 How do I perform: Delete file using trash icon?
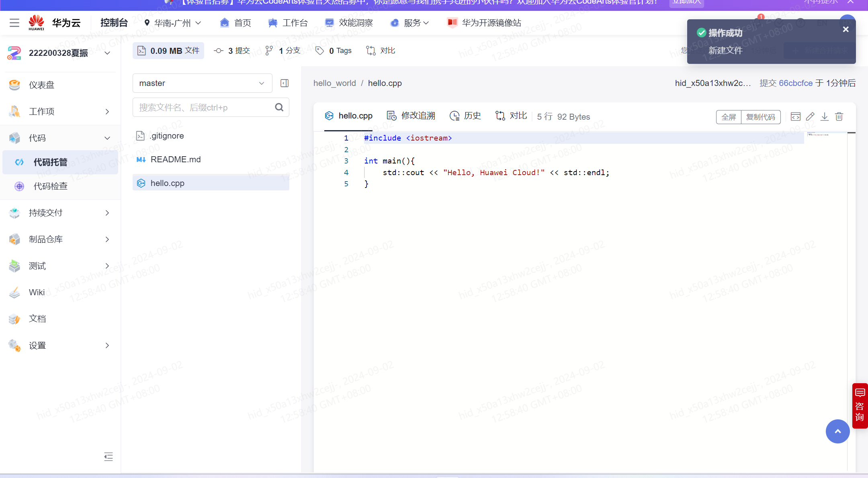coord(839,116)
